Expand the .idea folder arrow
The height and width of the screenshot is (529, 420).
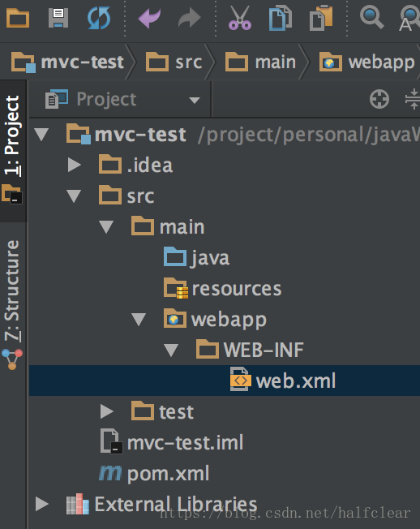coord(74,165)
